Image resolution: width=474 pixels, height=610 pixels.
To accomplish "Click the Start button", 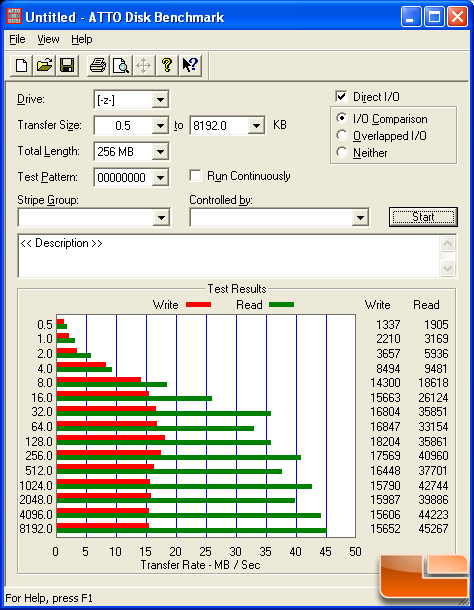I will tap(423, 217).
